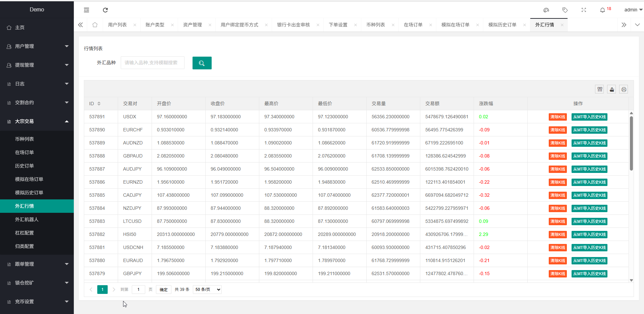The image size is (644, 314).
Task: Click the sidebar collapse menu icon
Action: tap(87, 10)
